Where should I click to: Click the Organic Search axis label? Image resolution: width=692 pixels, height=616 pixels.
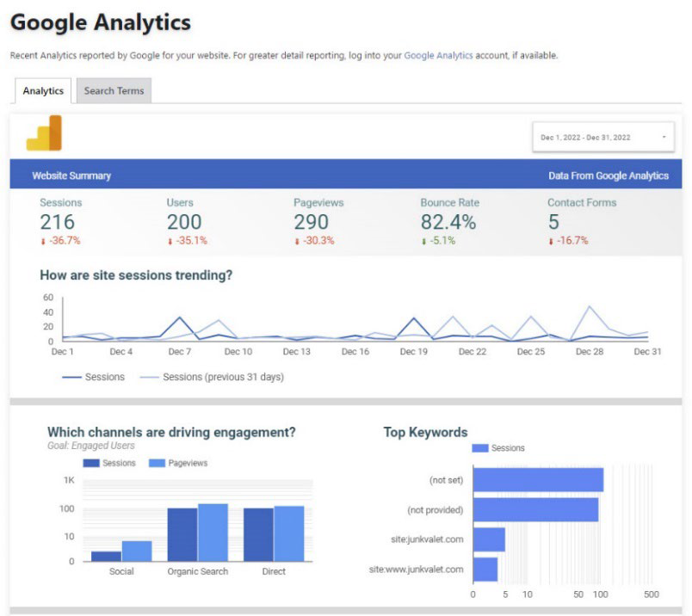[198, 571]
